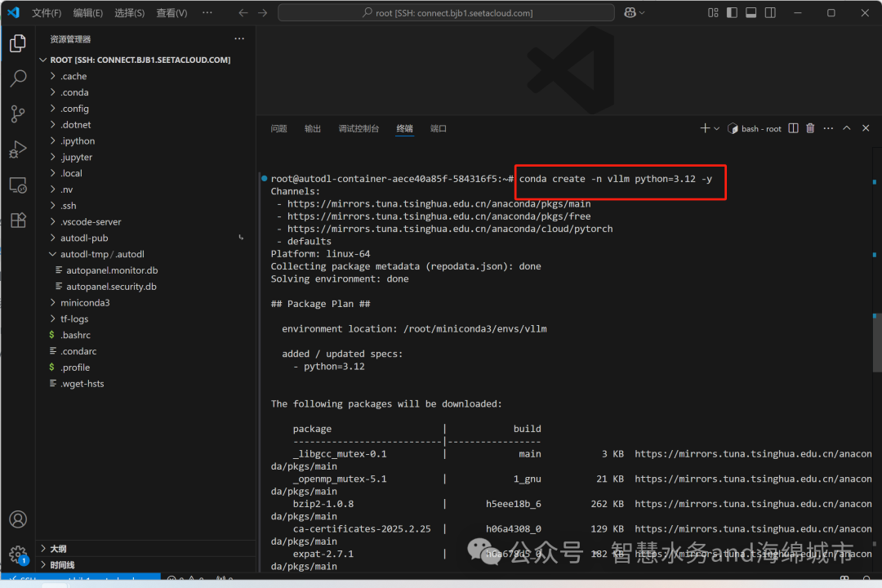The height and width of the screenshot is (588, 882).
Task: Expand the 大纲 outline section
Action: (x=145, y=549)
